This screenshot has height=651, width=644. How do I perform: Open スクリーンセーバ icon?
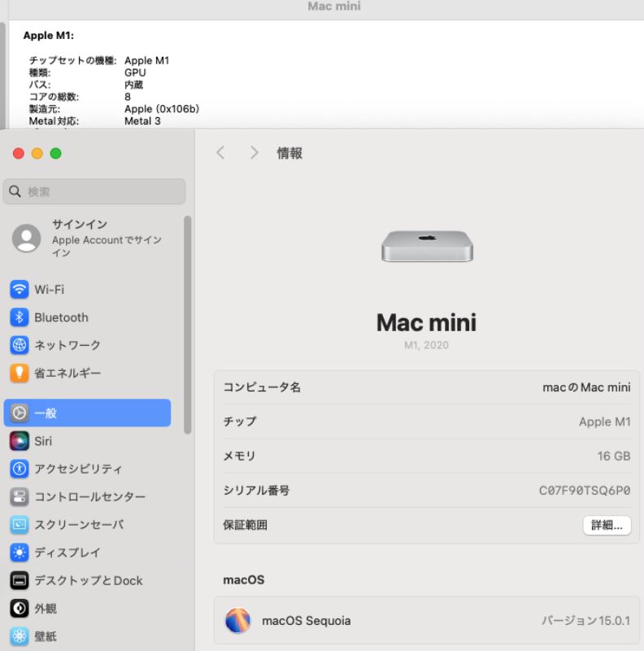pyautogui.click(x=19, y=524)
